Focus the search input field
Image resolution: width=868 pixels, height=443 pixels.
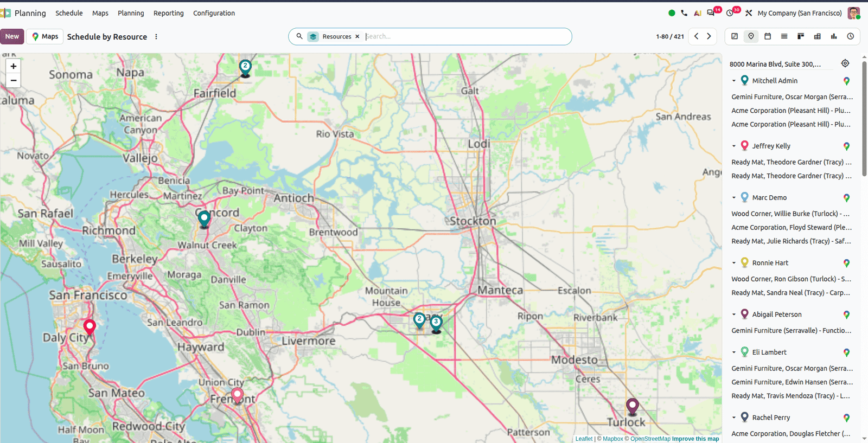click(x=467, y=36)
